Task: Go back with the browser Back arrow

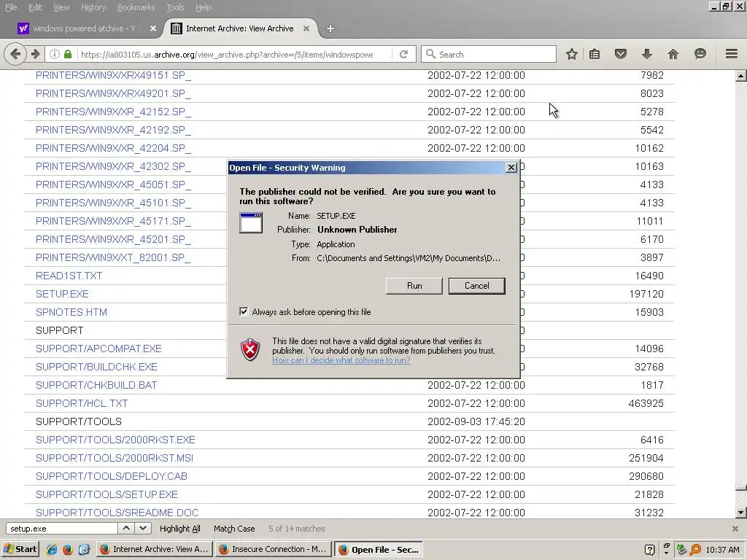Action: (15, 54)
